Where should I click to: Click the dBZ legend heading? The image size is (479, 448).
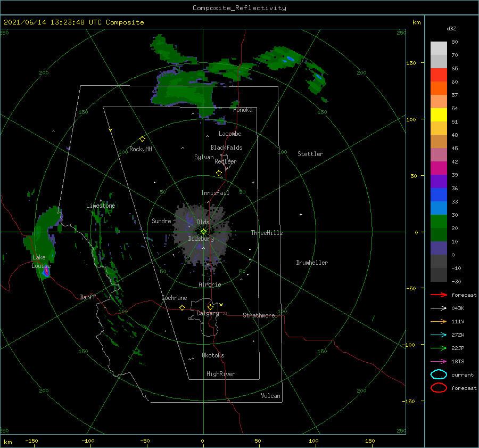pos(451,28)
